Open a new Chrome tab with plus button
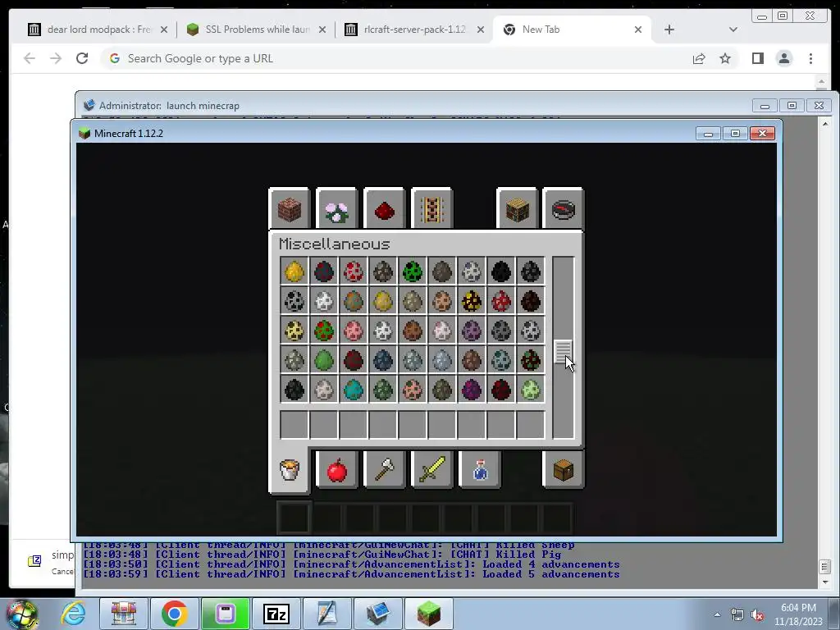Viewport: 840px width, 630px height. click(x=669, y=30)
